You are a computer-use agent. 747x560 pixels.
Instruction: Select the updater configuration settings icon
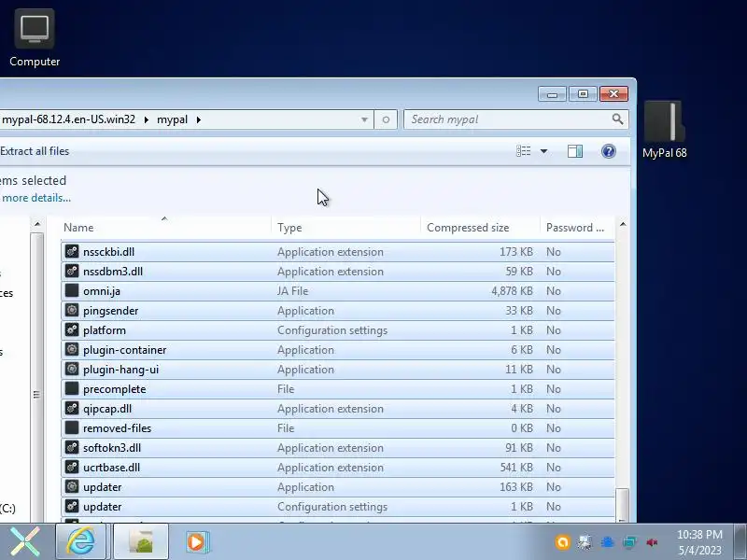pos(72,506)
